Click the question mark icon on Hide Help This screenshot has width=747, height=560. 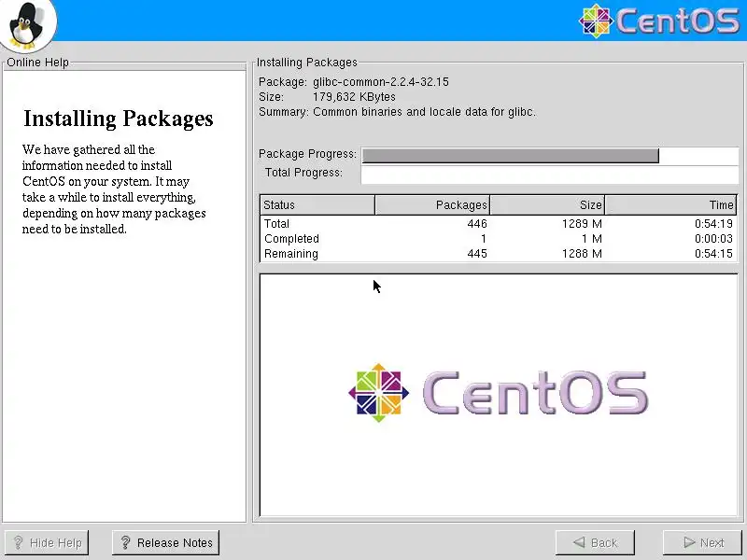pyautogui.click(x=18, y=542)
